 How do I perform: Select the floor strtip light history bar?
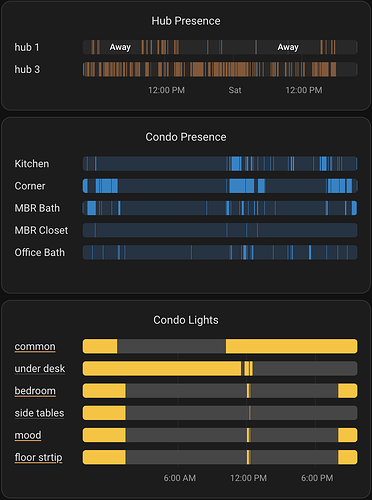(220, 457)
